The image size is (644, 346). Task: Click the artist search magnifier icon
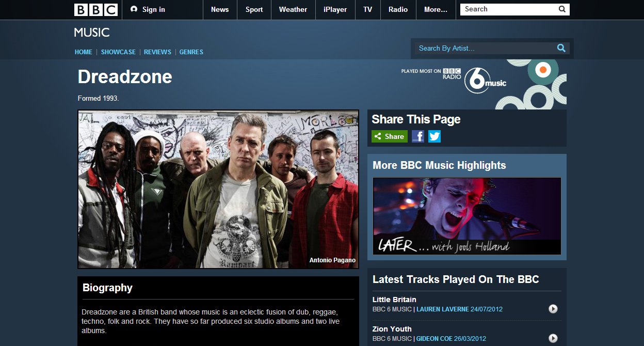[561, 48]
